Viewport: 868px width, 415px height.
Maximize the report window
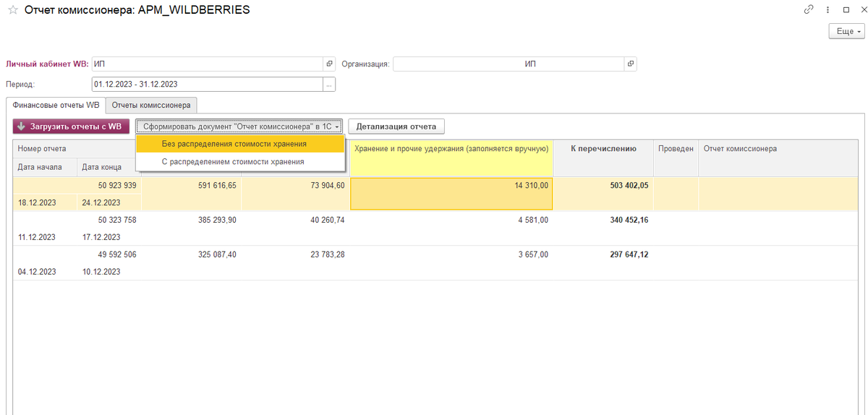click(846, 10)
